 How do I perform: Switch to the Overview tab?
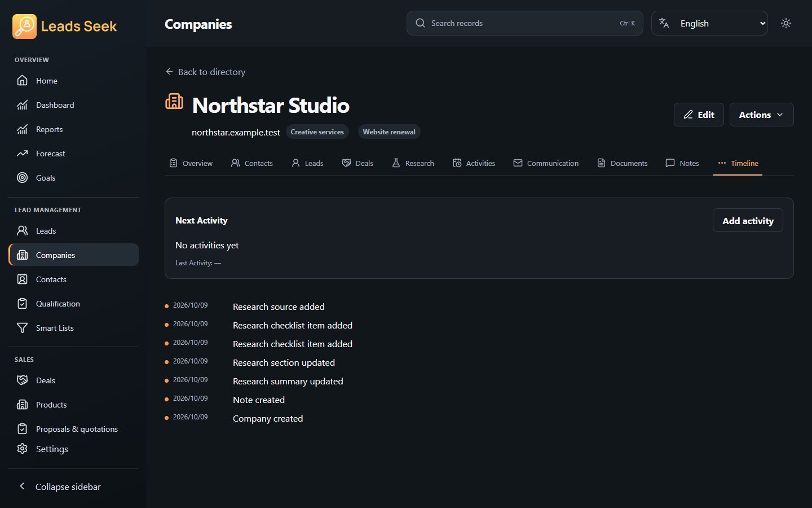tap(191, 163)
